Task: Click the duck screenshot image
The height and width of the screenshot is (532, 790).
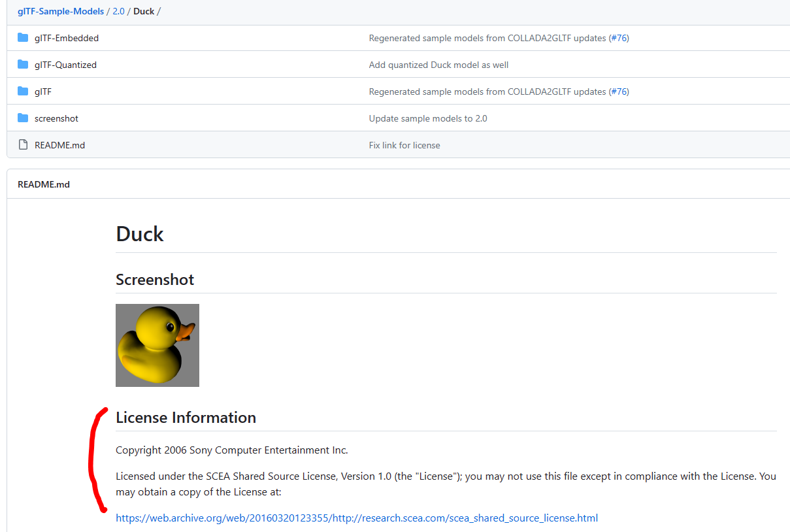Action: click(157, 345)
